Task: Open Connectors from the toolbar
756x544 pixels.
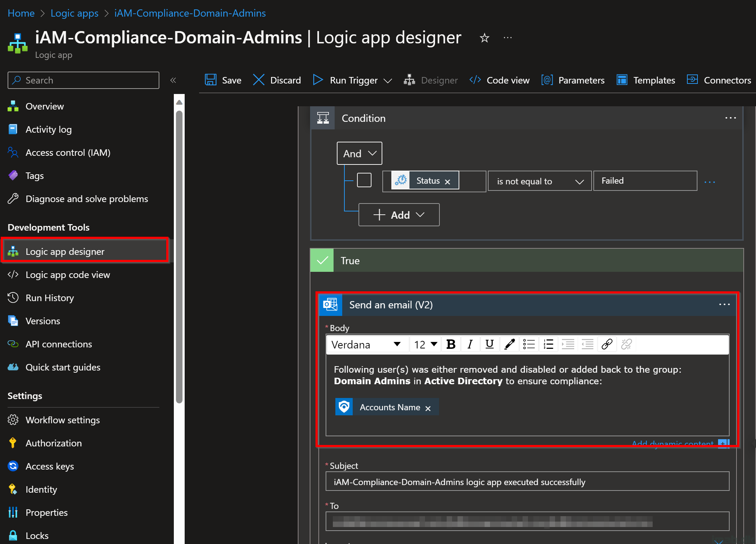Action: click(x=719, y=80)
